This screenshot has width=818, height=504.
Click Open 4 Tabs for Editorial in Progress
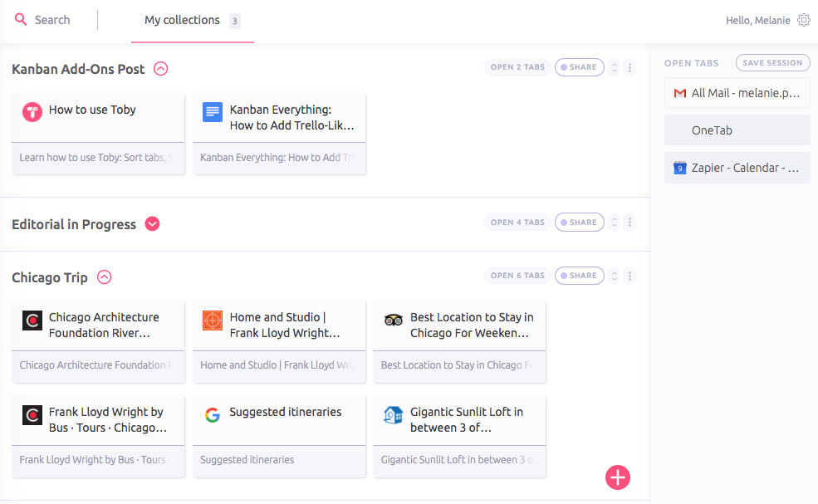(517, 223)
